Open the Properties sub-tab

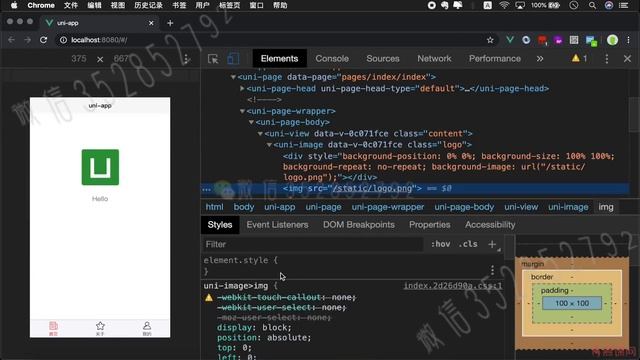(x=429, y=225)
